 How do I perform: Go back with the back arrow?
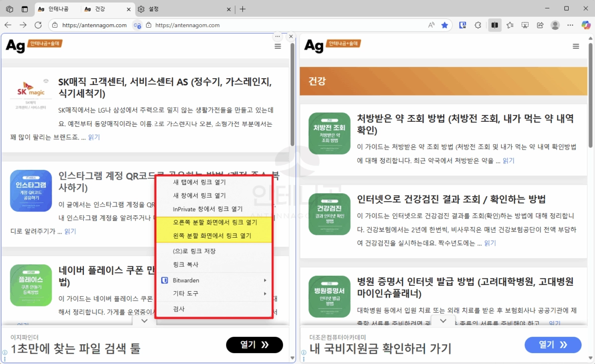click(8, 25)
